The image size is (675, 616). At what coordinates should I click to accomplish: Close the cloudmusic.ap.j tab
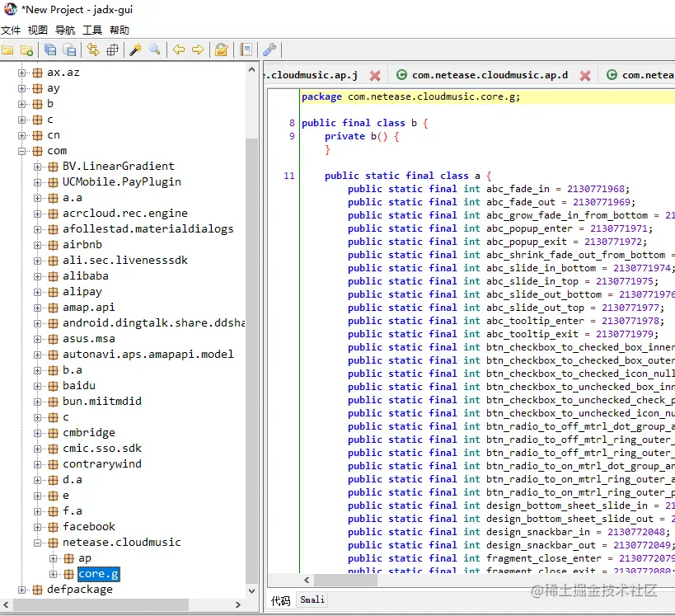pyautogui.click(x=375, y=76)
